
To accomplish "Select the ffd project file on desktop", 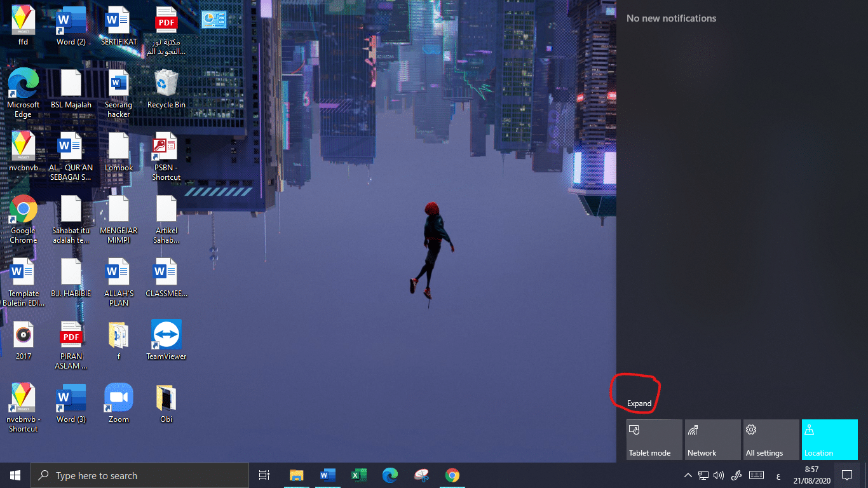I will pyautogui.click(x=24, y=26).
